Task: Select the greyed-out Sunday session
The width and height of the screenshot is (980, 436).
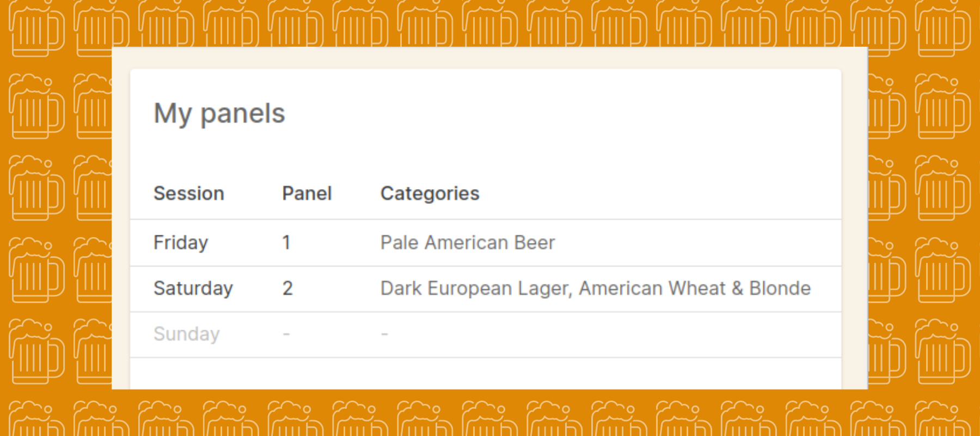Action: [186, 334]
